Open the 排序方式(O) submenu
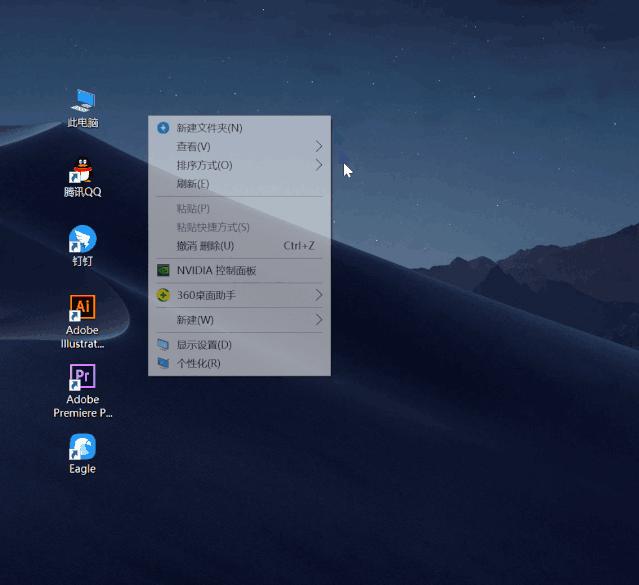This screenshot has height=585, width=639. tap(239, 165)
